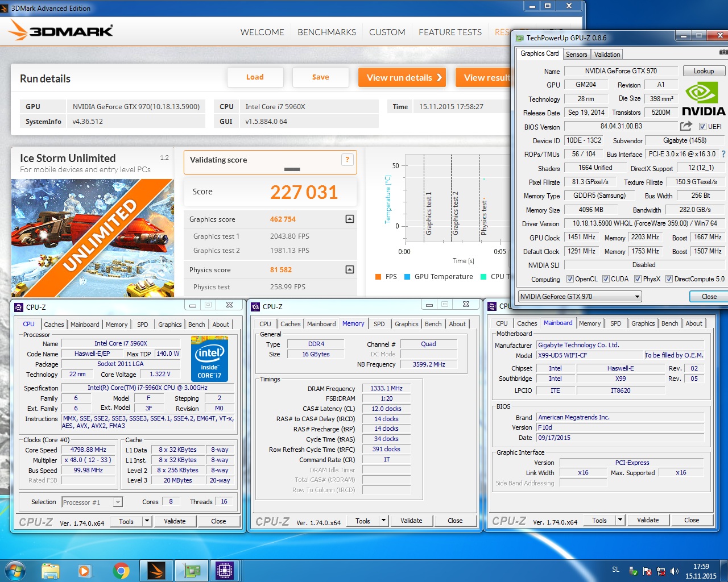
Task: Open the FEATURE TESTS tab in 3DMark
Action: pos(450,32)
